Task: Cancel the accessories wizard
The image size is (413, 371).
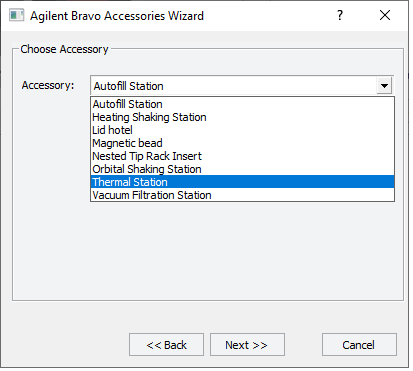Action: [x=359, y=345]
